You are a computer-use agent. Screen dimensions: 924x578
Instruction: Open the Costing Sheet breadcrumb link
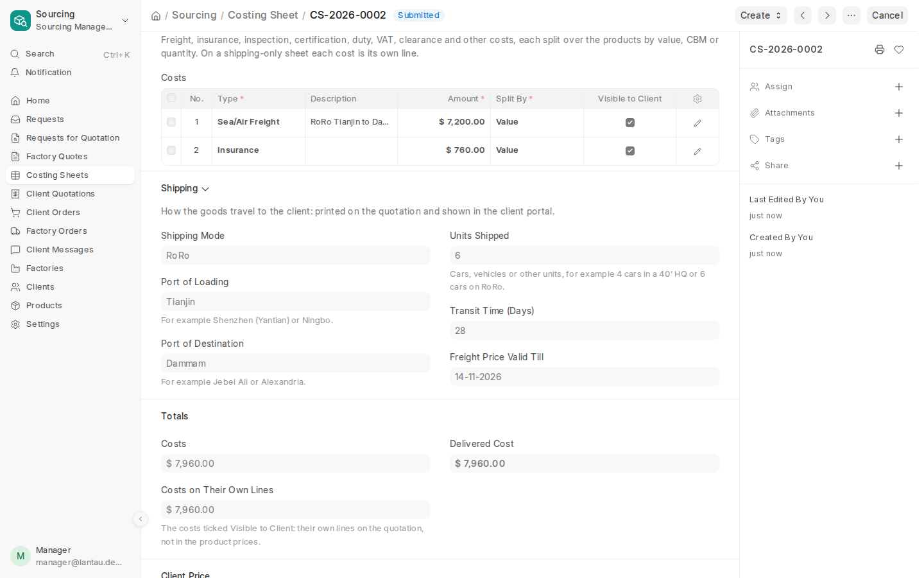pyautogui.click(x=263, y=15)
